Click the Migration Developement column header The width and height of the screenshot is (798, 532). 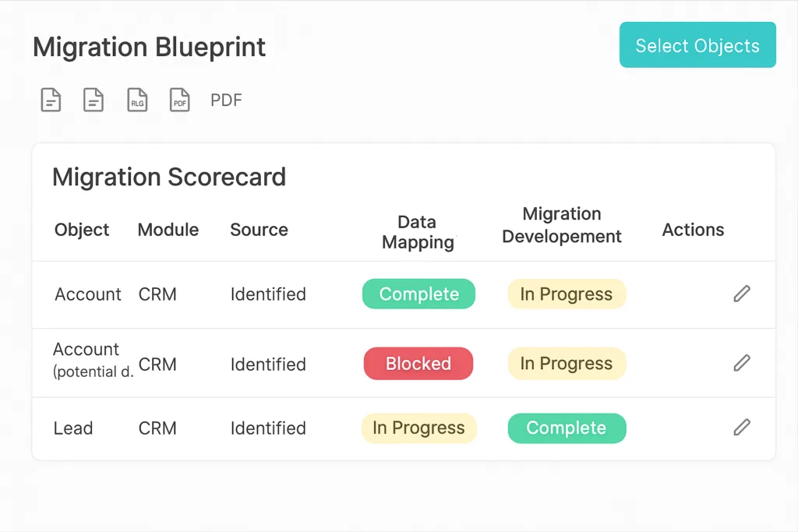coord(561,225)
